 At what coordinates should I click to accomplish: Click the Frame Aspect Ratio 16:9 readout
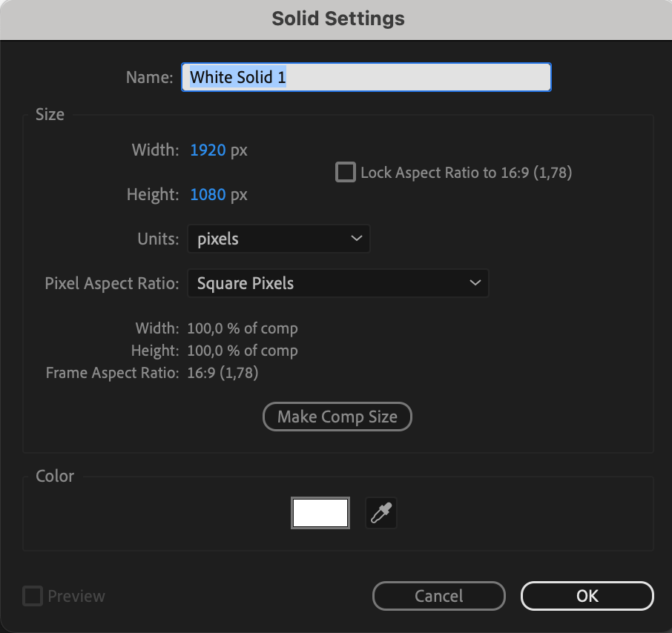point(223,373)
